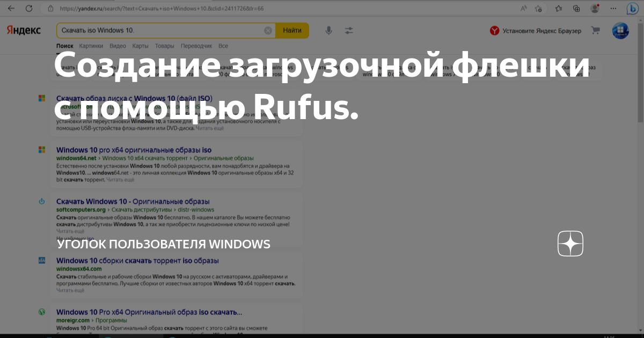Switch to the Видео tab
Image resolution: width=644 pixels, height=338 pixels.
(x=118, y=46)
